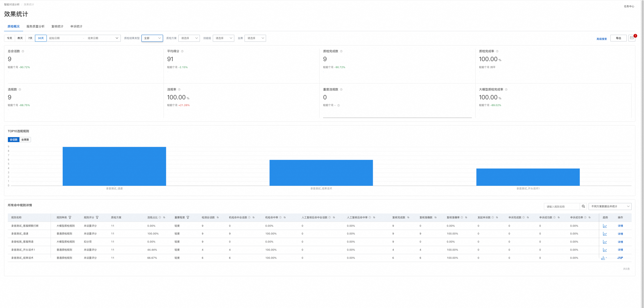Click the filter icon on 规则评分 column
This screenshot has width=644, height=308.
97,218
